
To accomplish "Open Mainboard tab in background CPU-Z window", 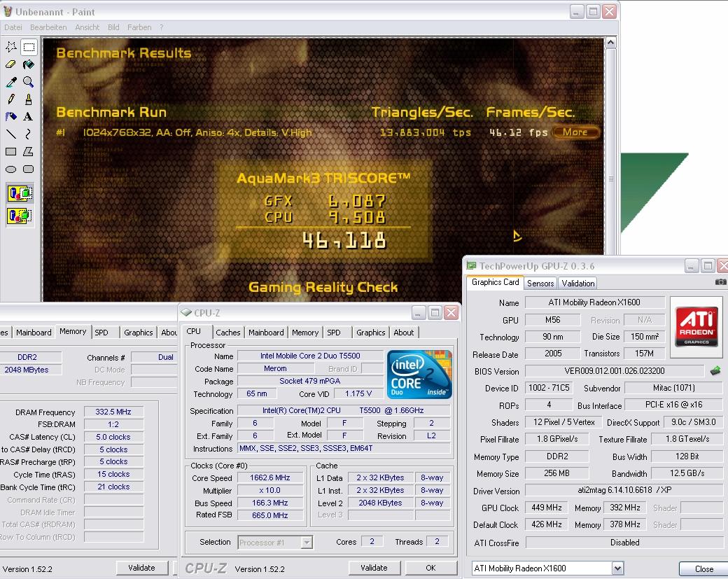I will pos(34,333).
